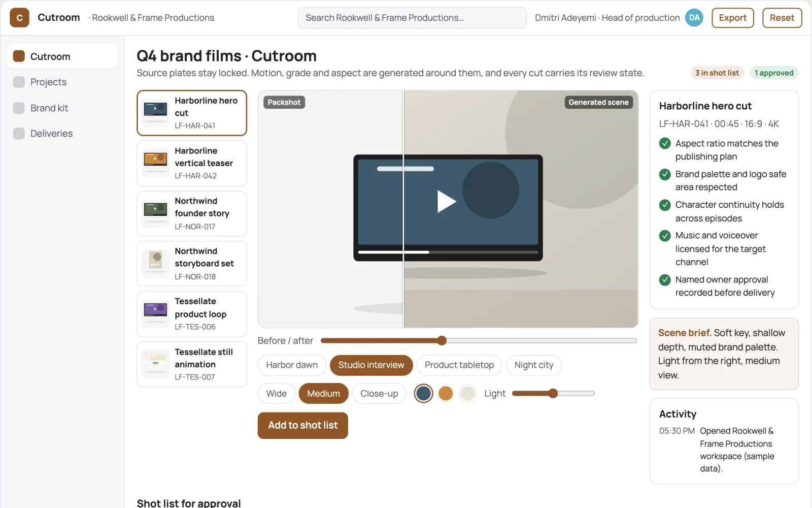Choose the Product tabletop scene
The height and width of the screenshot is (508, 812).
tap(459, 365)
